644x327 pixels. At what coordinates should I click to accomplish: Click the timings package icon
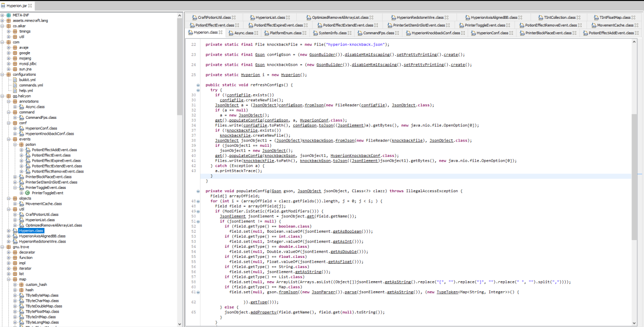point(15,31)
